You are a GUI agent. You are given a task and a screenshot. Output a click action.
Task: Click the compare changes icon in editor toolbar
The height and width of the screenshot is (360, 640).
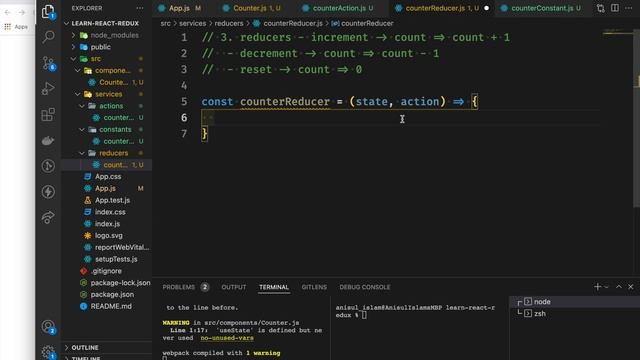(x=600, y=8)
